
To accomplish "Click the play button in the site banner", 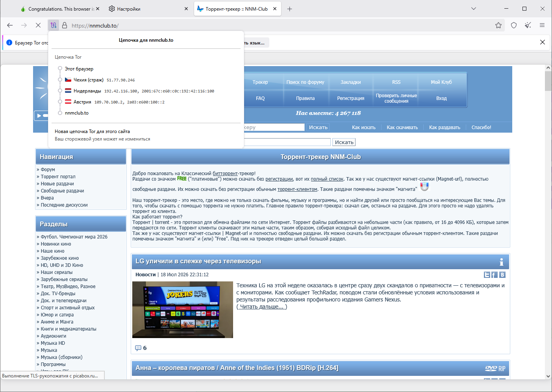I will (x=39, y=116).
